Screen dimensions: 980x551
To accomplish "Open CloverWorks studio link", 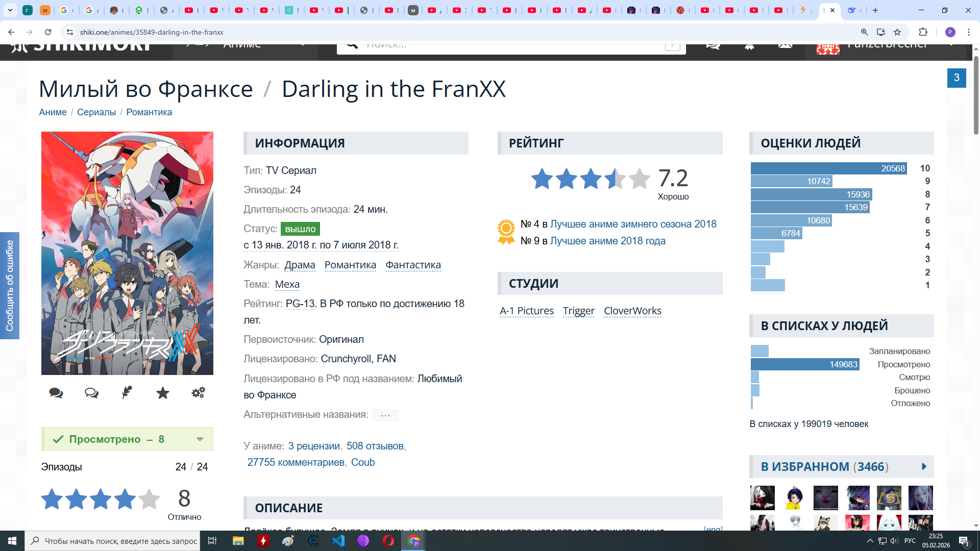I will click(632, 311).
